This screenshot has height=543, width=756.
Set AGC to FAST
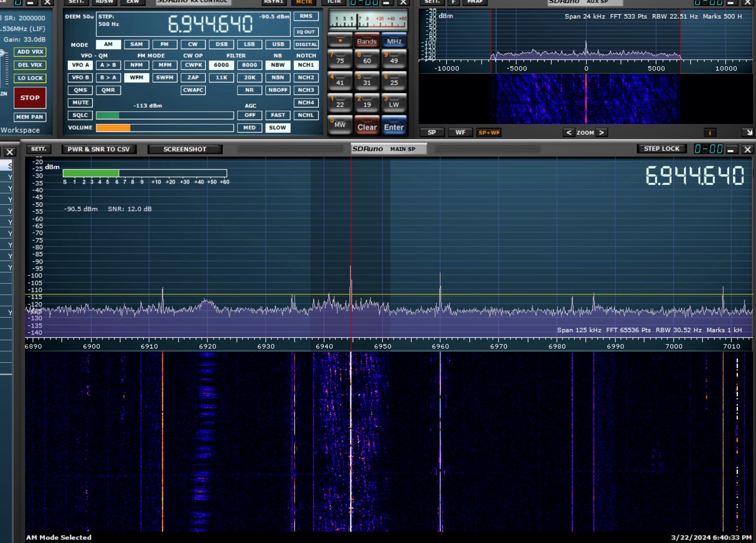[x=278, y=115]
